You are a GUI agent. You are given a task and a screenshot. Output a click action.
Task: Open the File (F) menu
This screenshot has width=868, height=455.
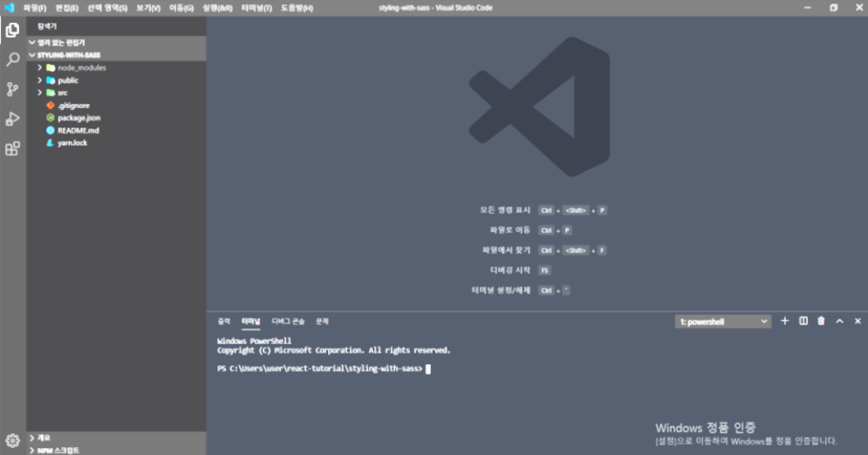[34, 8]
